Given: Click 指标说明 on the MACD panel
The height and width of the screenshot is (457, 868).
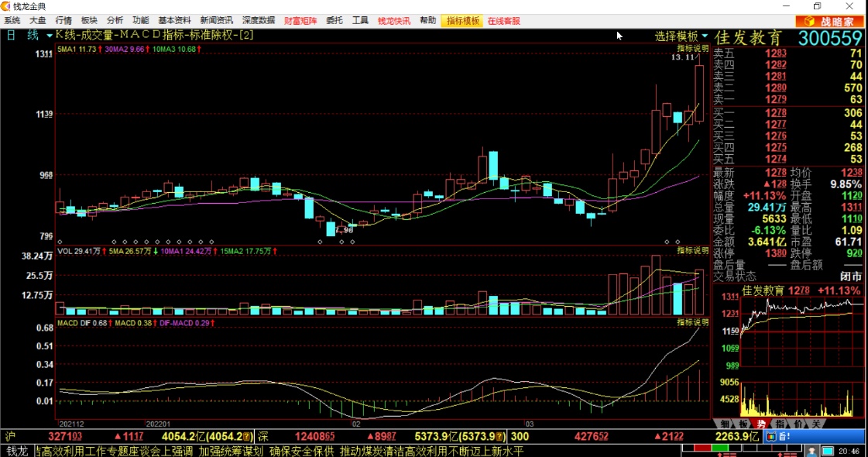Looking at the screenshot, I should pyautogui.click(x=692, y=322).
